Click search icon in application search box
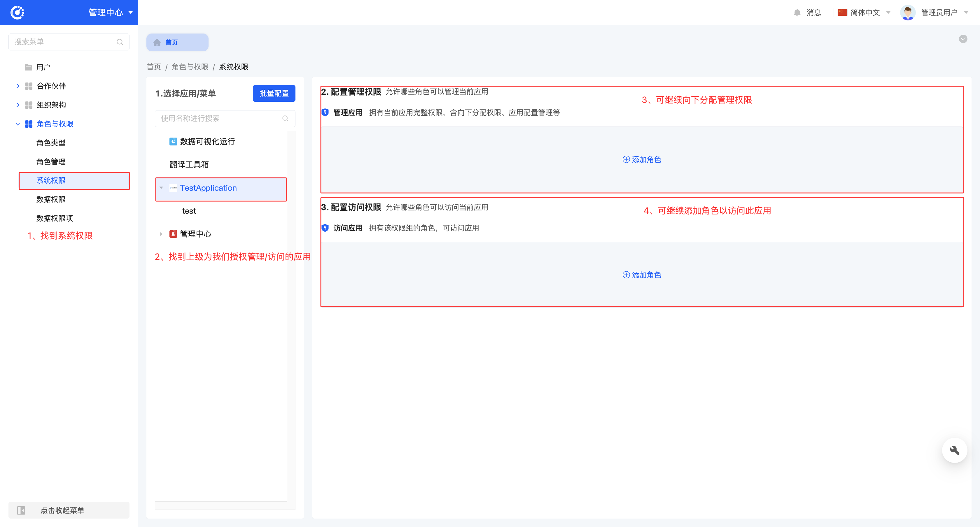980x527 pixels. coord(285,119)
